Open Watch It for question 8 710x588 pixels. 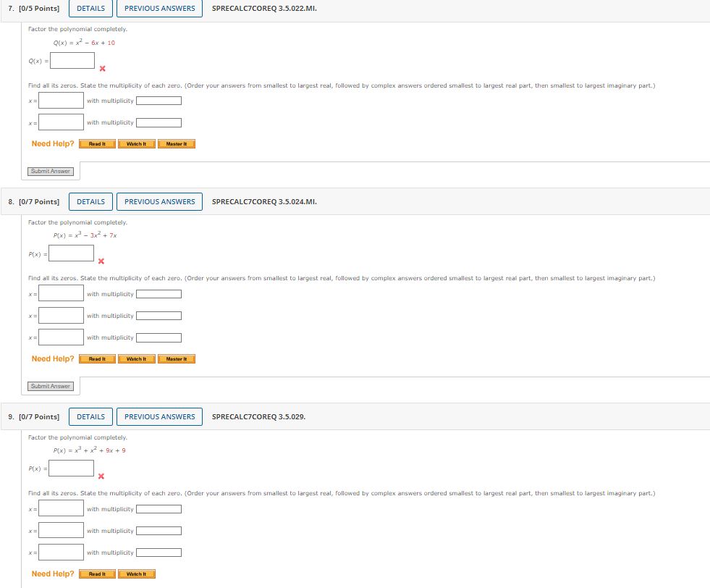pyautogui.click(x=136, y=358)
